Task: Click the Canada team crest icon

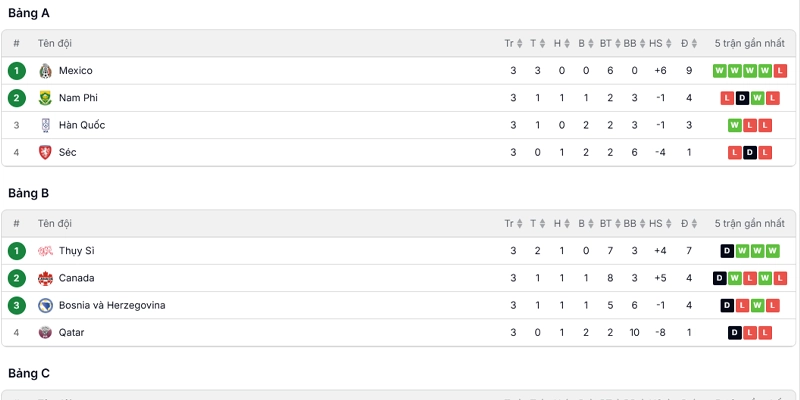Action: 45,278
